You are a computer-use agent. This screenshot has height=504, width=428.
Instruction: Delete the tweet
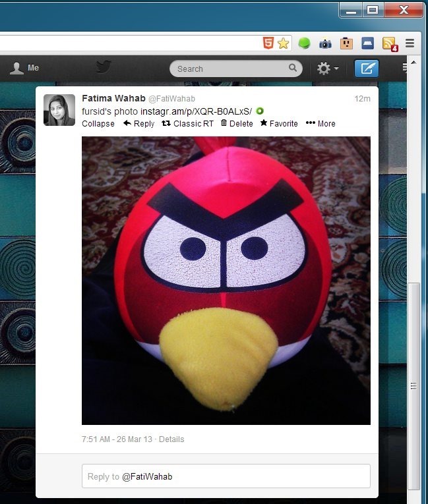237,123
